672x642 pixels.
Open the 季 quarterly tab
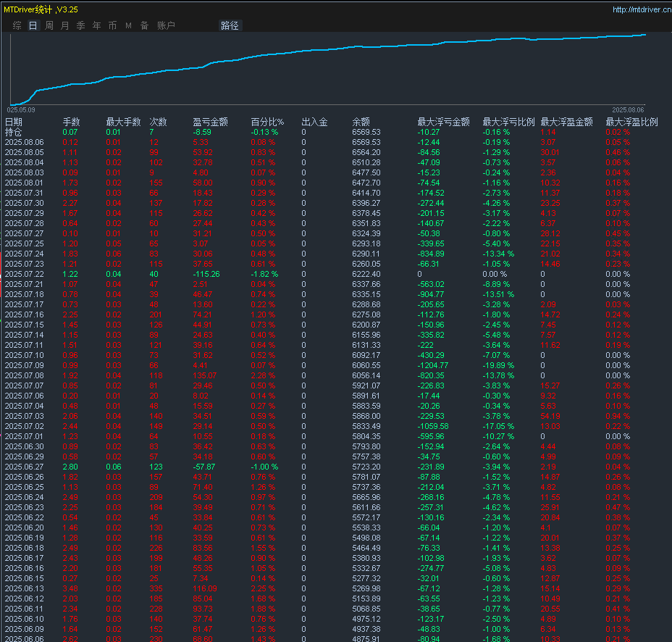point(80,26)
